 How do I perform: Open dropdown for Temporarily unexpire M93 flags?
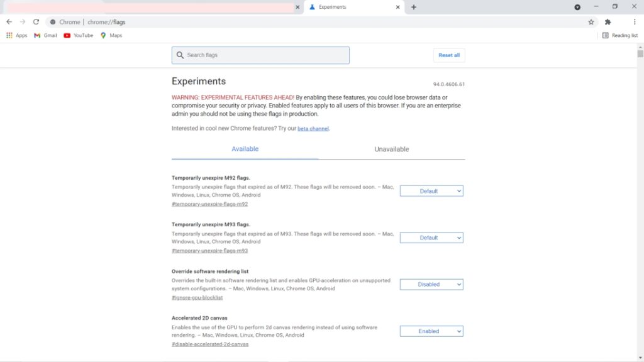(x=431, y=238)
